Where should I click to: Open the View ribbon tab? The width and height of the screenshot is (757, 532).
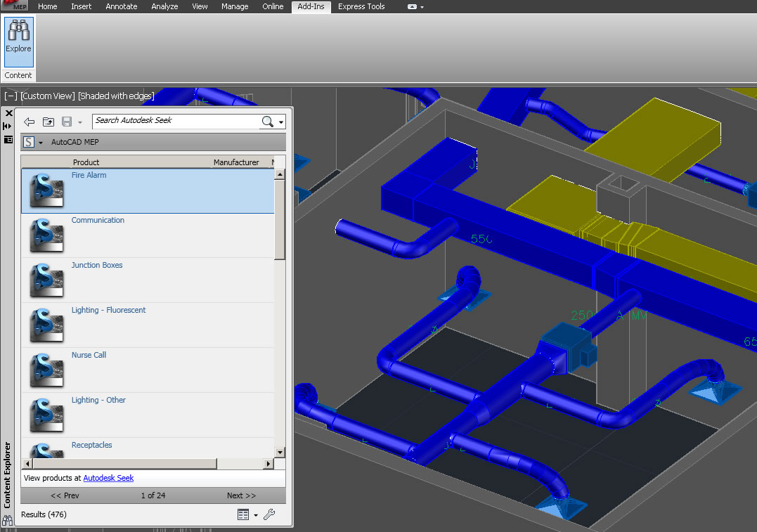[x=200, y=6]
